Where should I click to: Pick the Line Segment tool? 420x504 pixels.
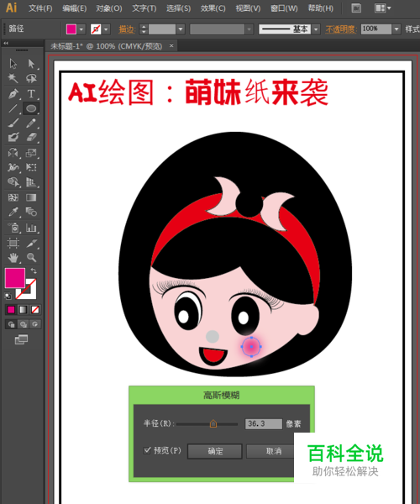13,108
